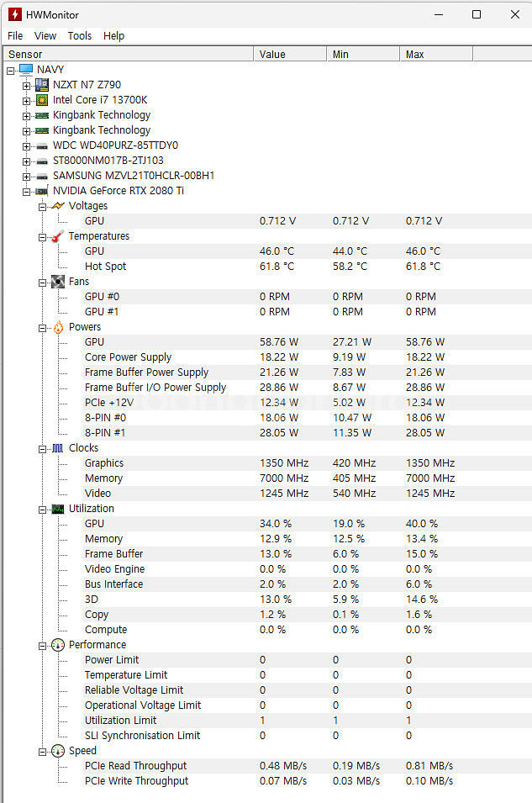Click the Utilization graph icon
532x803 pixels.
coord(57,509)
